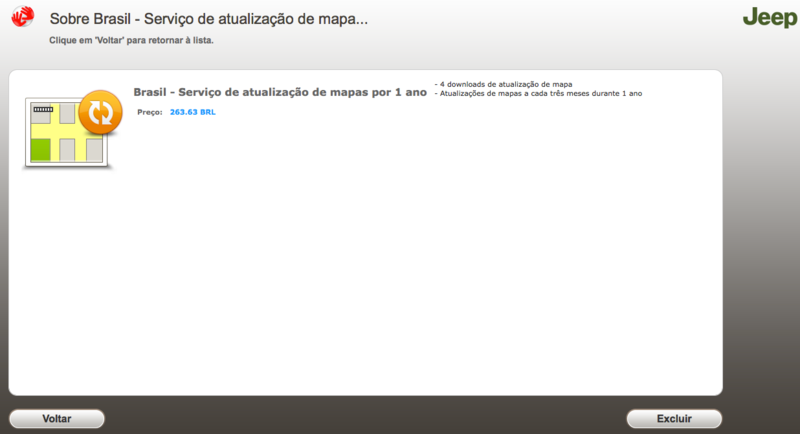This screenshot has height=434, width=800.
Task: Click the price 263.63 BRL
Action: pyautogui.click(x=192, y=112)
